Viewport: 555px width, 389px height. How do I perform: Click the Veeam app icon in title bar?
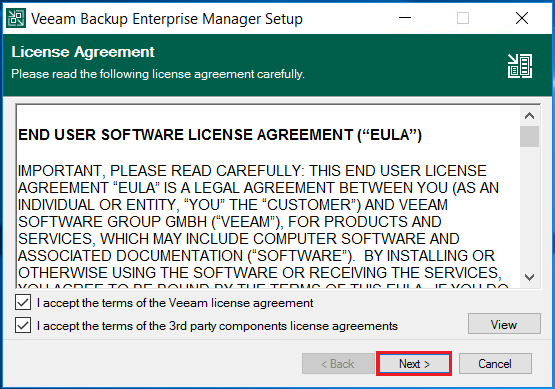coord(16,18)
